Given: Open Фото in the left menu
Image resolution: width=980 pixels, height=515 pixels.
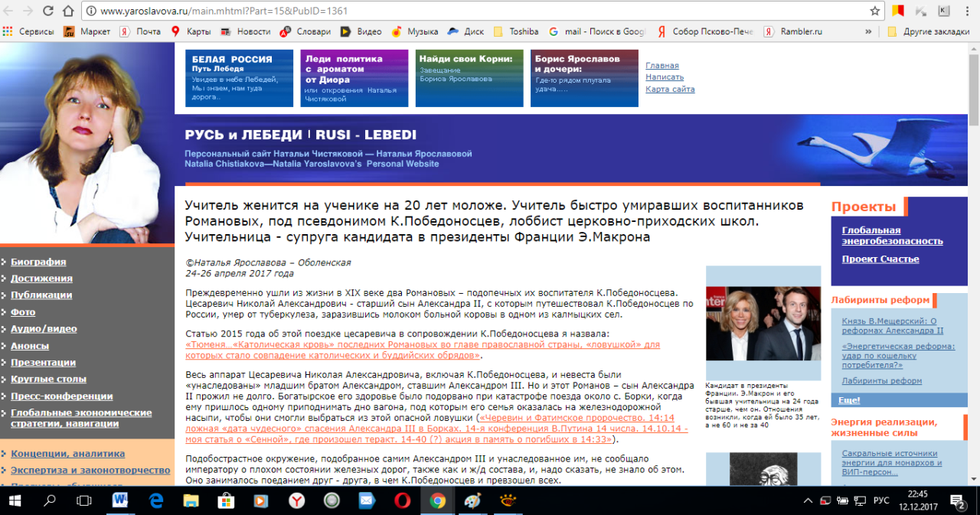Looking at the screenshot, I should click(x=23, y=312).
